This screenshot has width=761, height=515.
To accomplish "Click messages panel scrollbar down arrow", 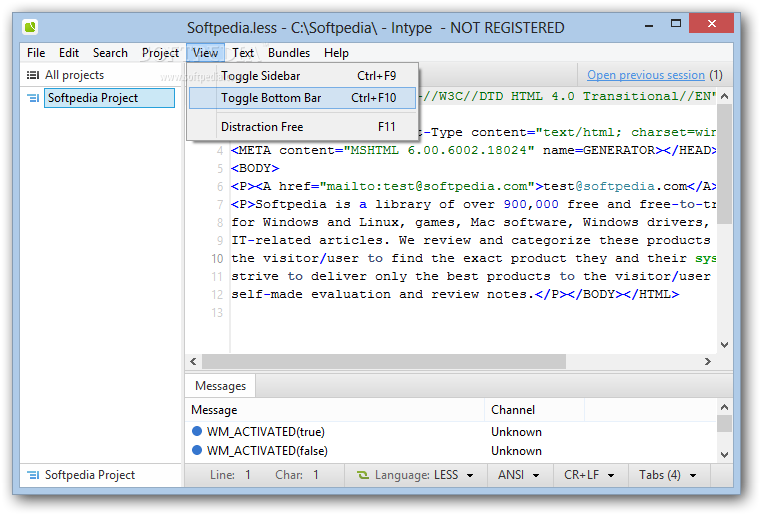I will [x=725, y=455].
